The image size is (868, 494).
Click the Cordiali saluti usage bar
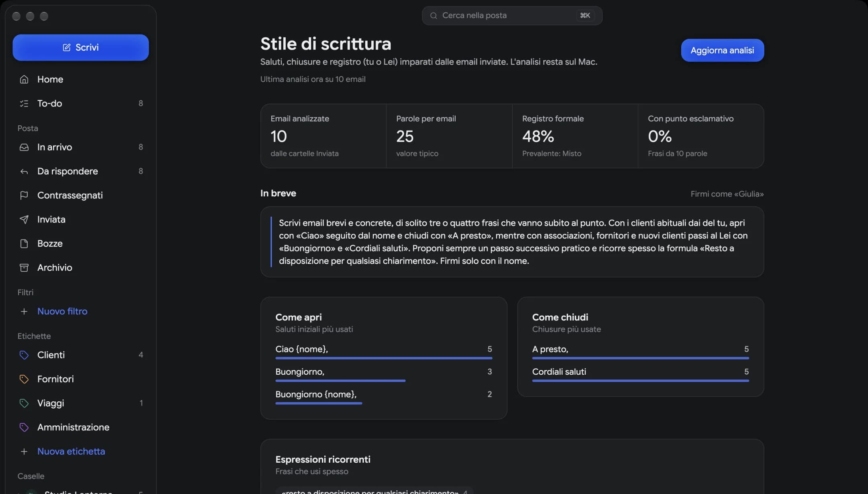641,380
